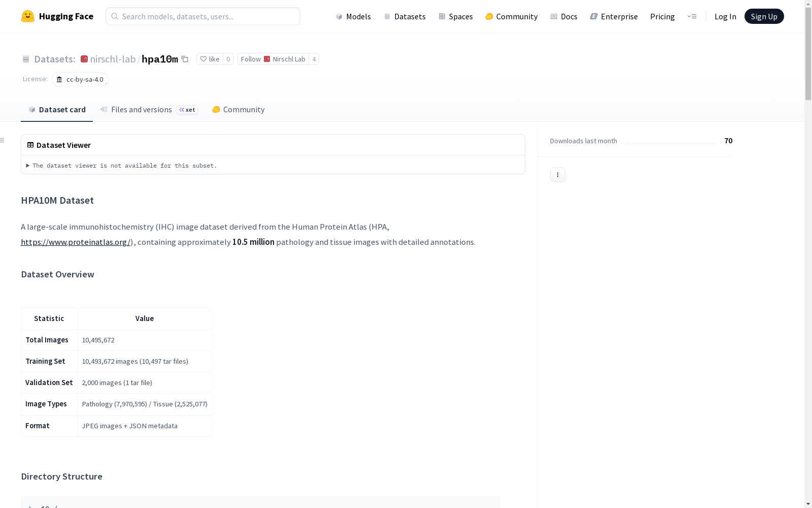
Task: Click the Datasets breadcrumb label
Action: 54,59
